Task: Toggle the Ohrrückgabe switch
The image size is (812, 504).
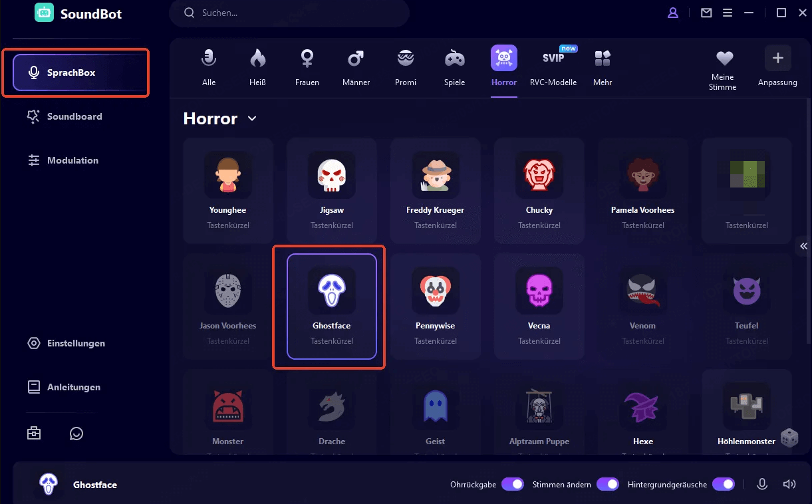Action: tap(512, 484)
